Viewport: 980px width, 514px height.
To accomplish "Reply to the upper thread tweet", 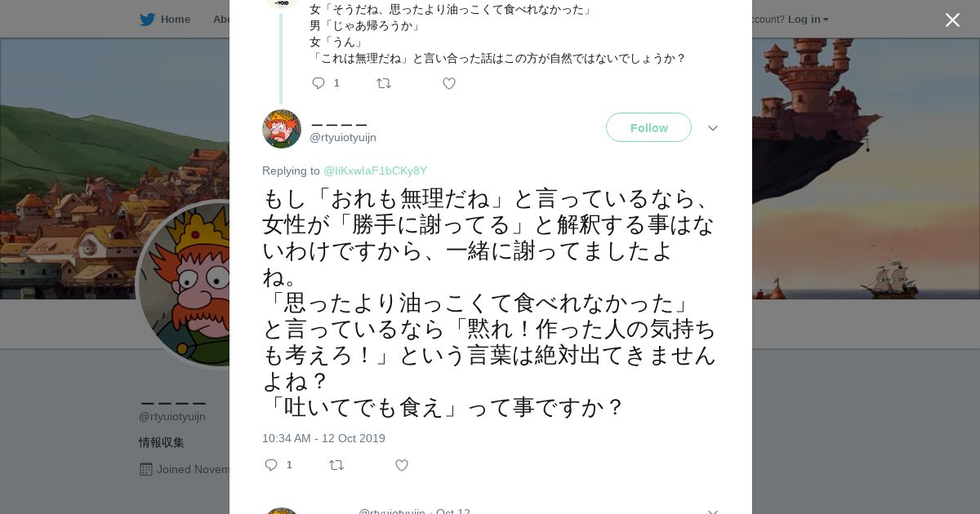I will coord(319,83).
